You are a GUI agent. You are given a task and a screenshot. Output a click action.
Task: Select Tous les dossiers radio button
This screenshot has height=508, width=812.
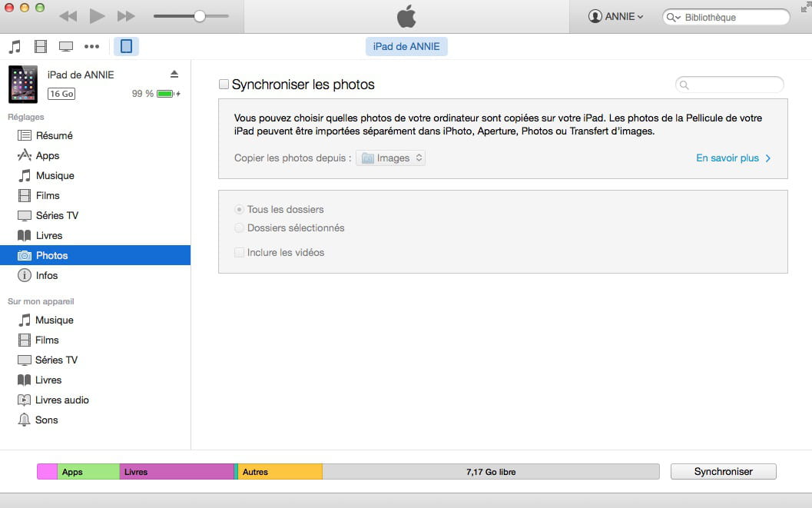point(239,210)
